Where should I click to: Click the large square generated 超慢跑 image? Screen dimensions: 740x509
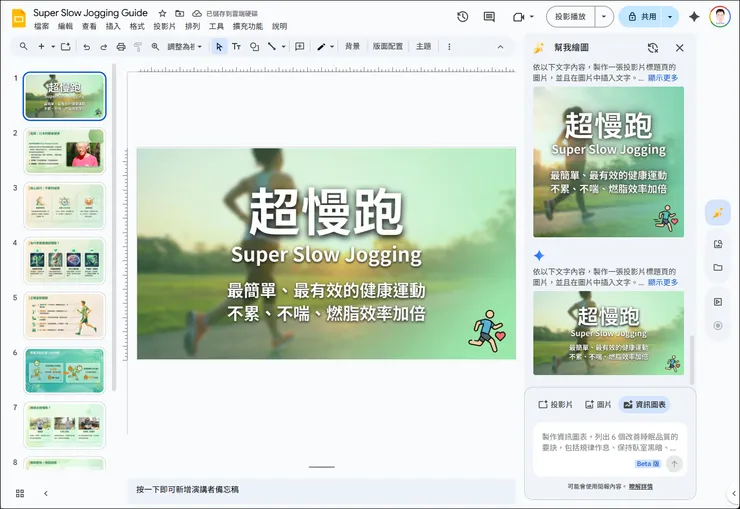[608, 162]
